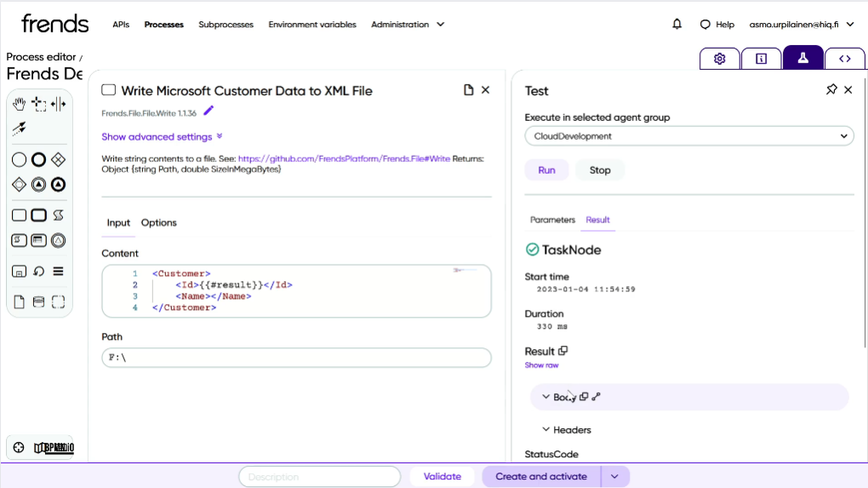This screenshot has height=488, width=868.
Task: Pick the standalone S-shaped script icon
Action: point(58,215)
